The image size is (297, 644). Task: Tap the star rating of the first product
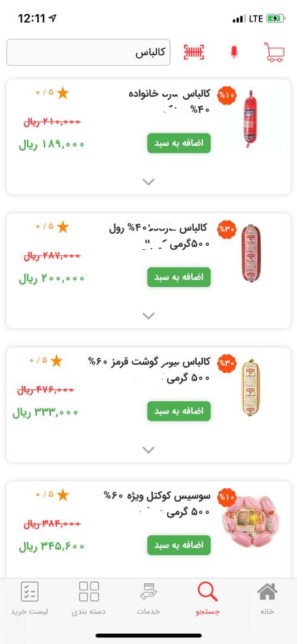click(52, 93)
